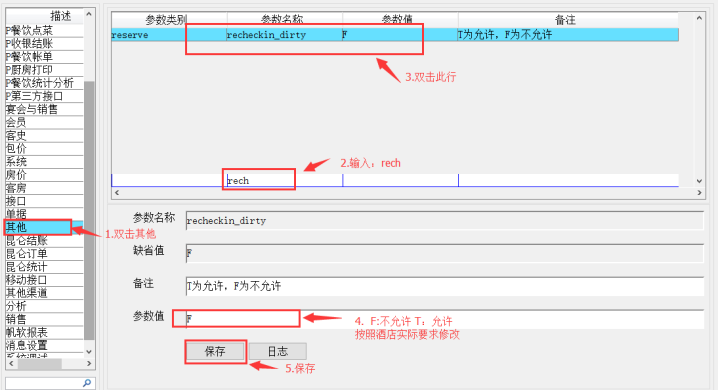Click the parameter table scroll-right arrow
This screenshot has width=718, height=390.
[699, 193]
